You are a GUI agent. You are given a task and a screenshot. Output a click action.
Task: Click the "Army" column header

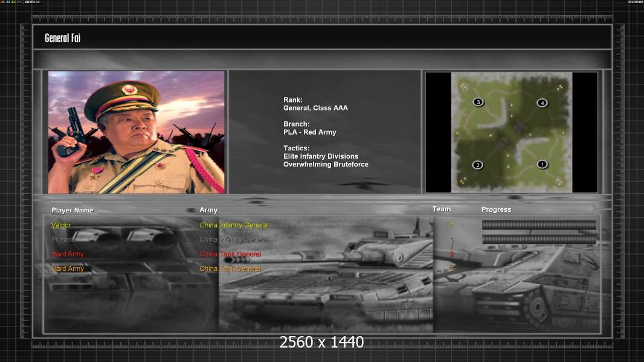tap(208, 210)
